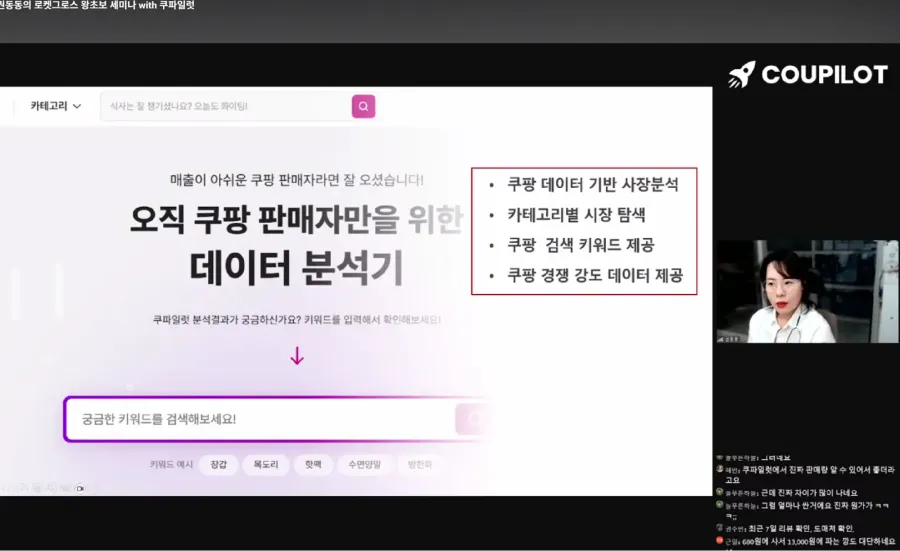
Task: Click the 키워드 예시 label
Action: (171, 464)
